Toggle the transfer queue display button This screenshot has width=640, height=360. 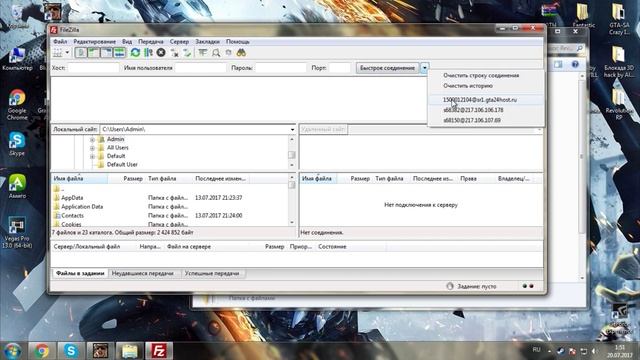(119, 53)
